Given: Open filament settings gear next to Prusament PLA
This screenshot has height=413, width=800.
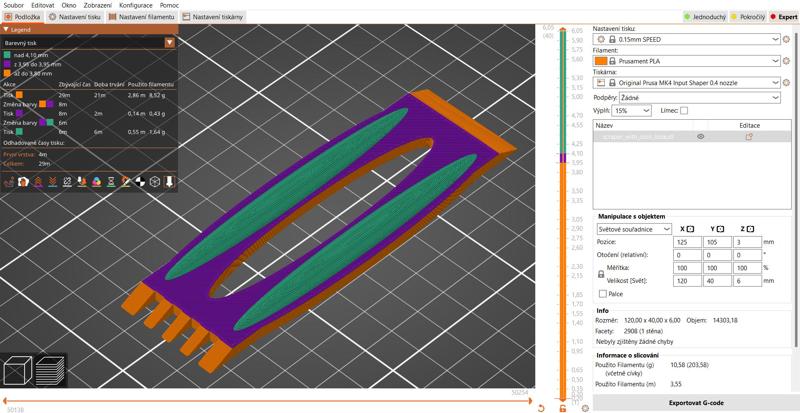Looking at the screenshot, I should coord(786,61).
